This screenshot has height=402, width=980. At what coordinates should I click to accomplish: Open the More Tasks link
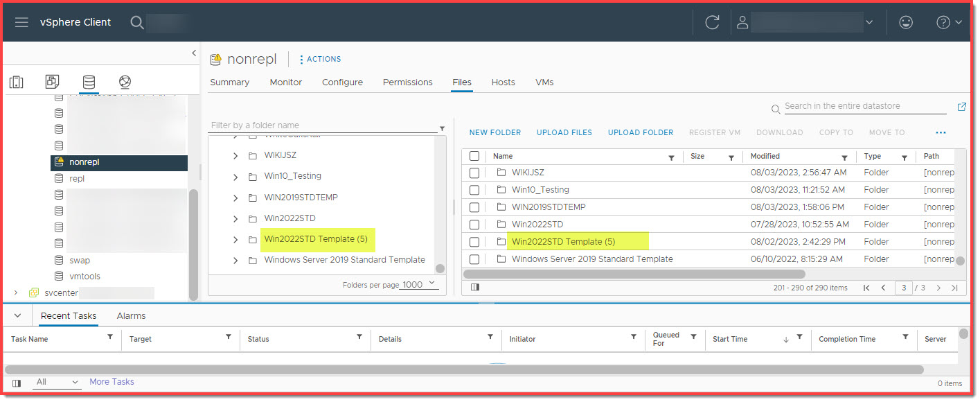click(112, 382)
